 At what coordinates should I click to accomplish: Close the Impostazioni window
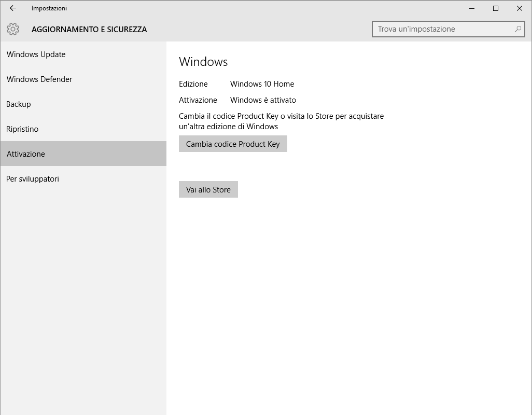519,8
